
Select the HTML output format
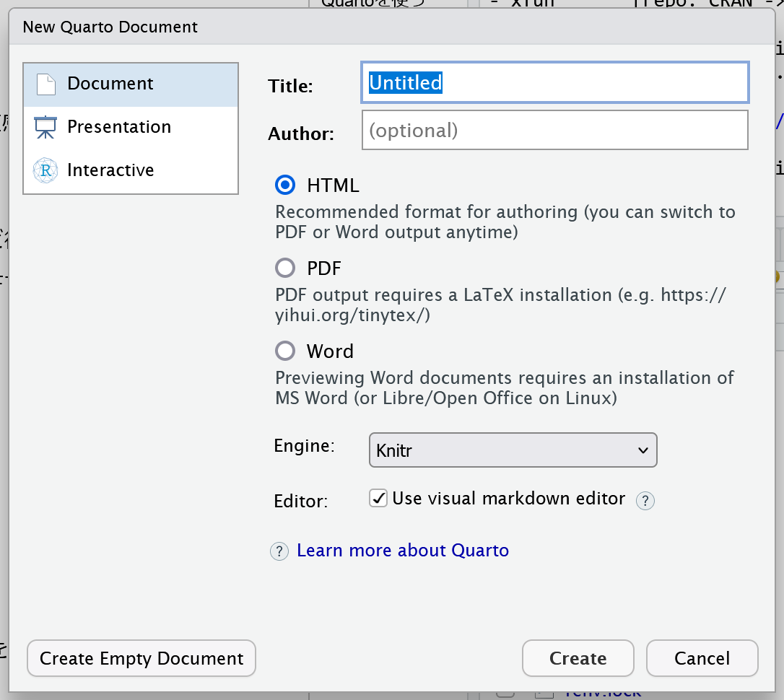click(285, 185)
